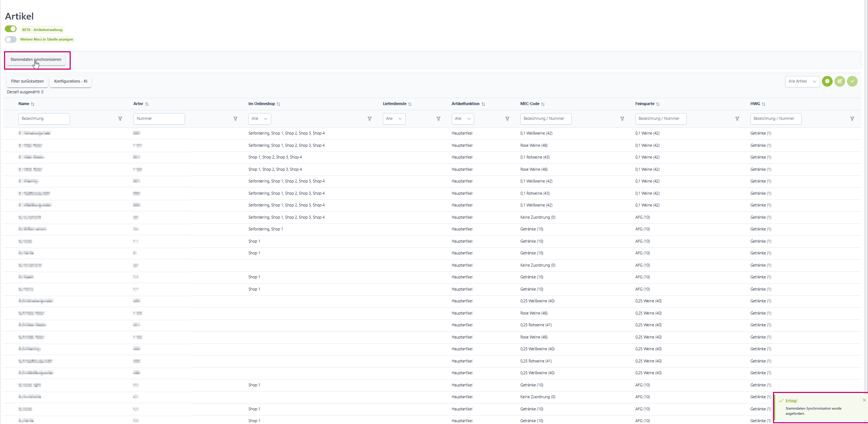Open the Name column filter funnel icon

click(120, 119)
